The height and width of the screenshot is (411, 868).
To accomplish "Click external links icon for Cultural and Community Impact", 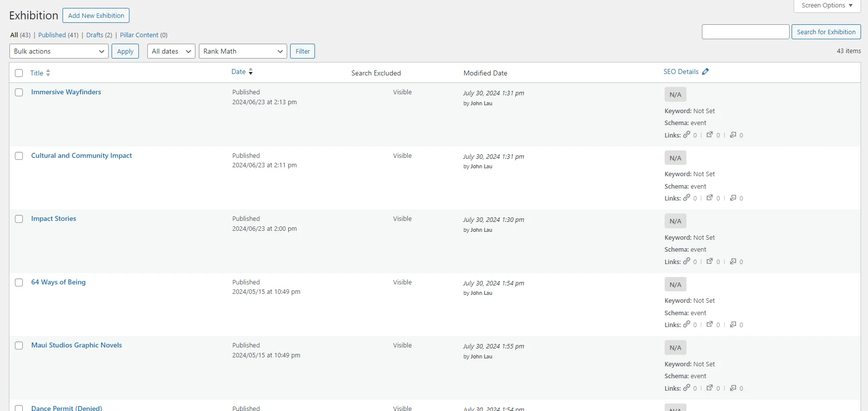I will coord(710,198).
